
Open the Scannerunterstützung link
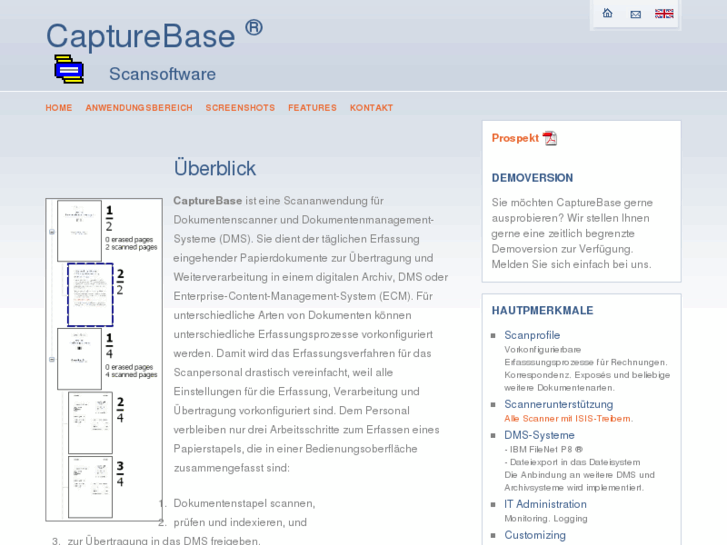click(558, 404)
